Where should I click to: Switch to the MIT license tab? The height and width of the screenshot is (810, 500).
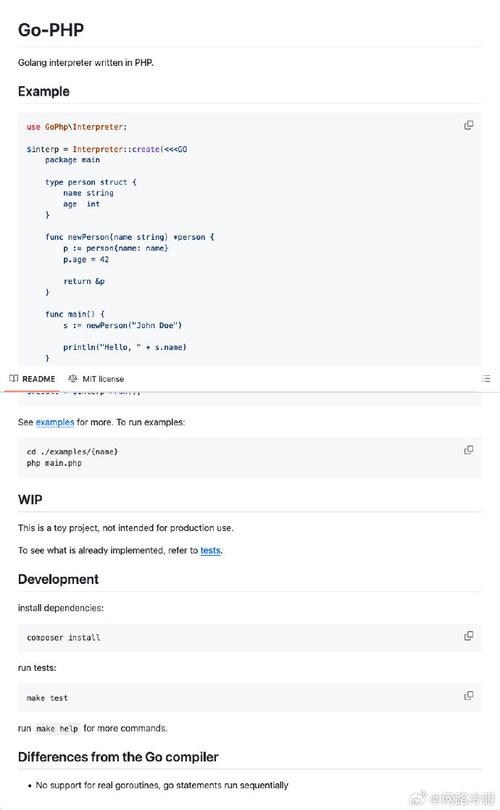pyautogui.click(x=97, y=379)
